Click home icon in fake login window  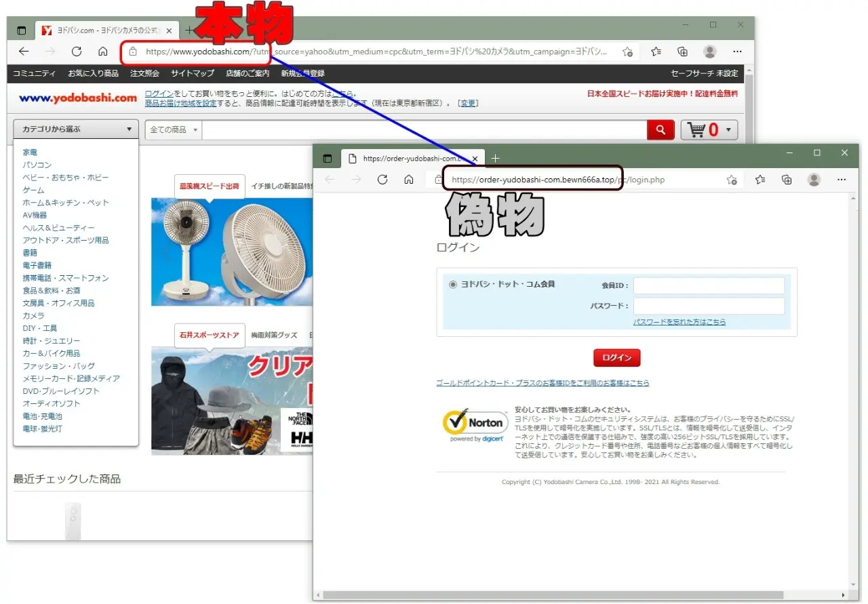tap(409, 180)
